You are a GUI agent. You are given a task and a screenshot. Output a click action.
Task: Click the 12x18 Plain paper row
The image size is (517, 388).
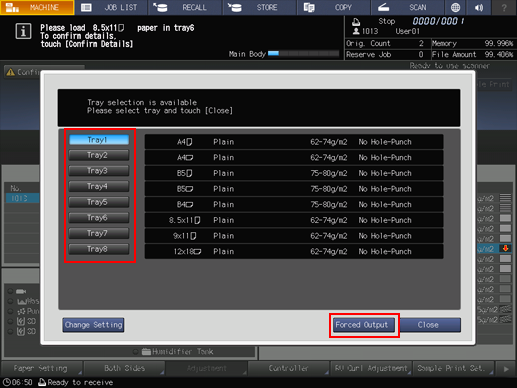[294, 251]
